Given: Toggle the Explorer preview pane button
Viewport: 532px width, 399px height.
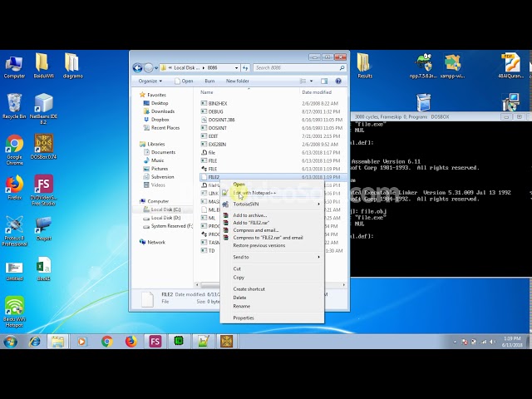Looking at the screenshot, I should tap(324, 81).
